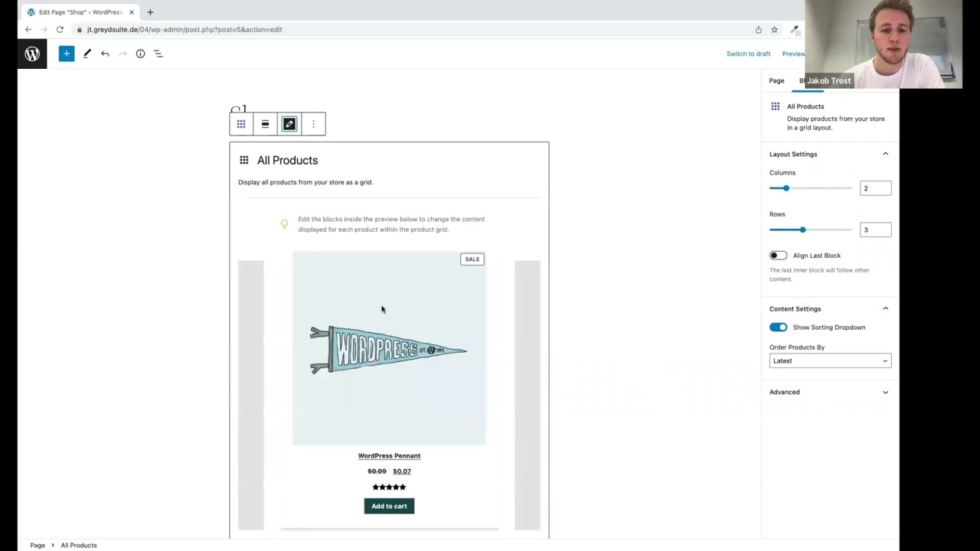The height and width of the screenshot is (551, 980).
Task: Open the block inserter plus button
Action: click(x=67, y=54)
